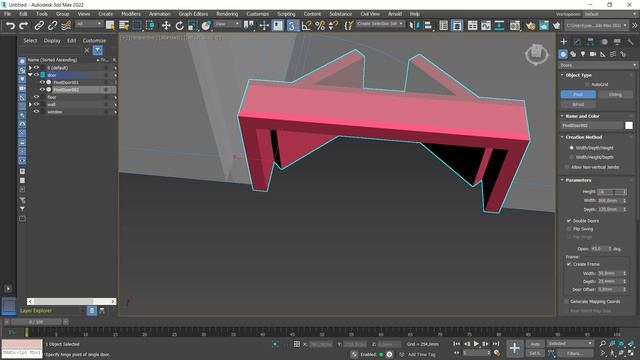Select the Cameras category icon
Image resolution: width=640 pixels, height=360 pixels.
[x=593, y=54]
